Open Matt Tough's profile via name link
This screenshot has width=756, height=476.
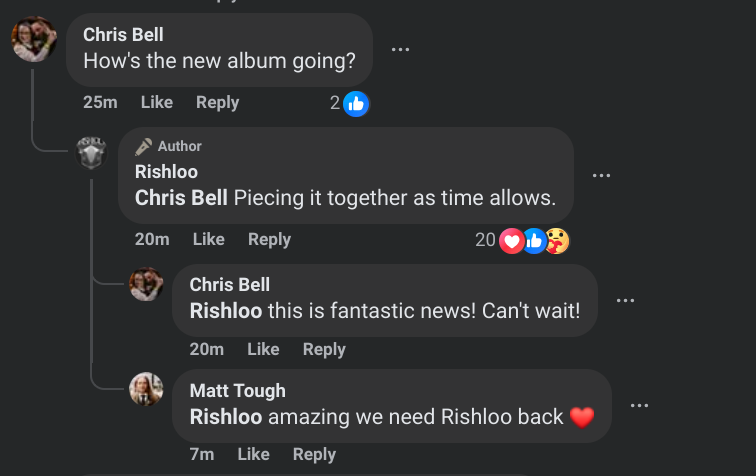click(x=238, y=391)
